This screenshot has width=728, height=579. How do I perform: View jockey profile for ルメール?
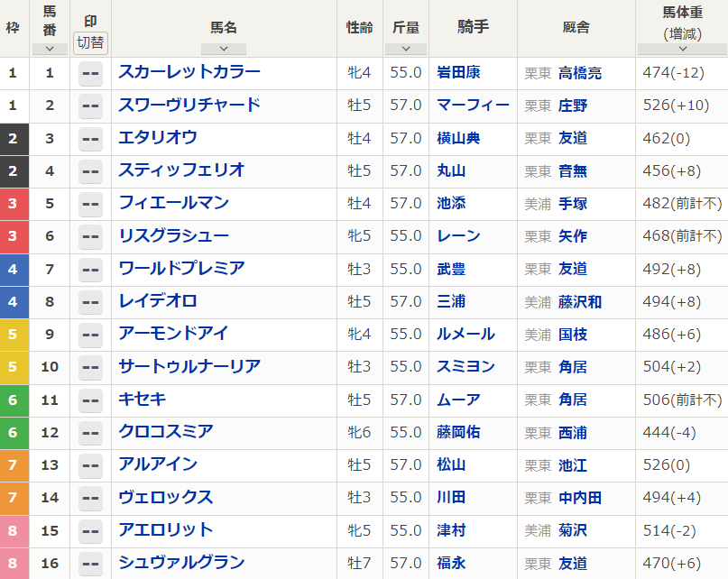[465, 334]
